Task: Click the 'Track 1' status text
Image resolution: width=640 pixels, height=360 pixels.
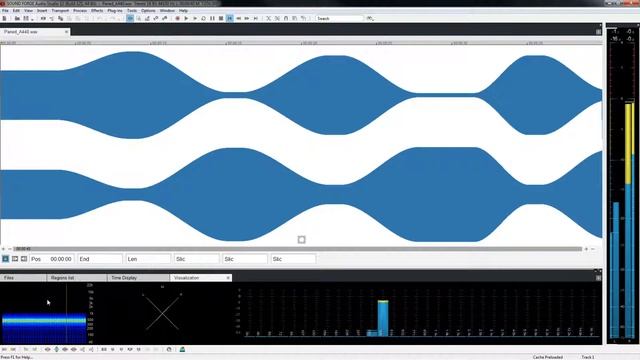Action: tap(587, 357)
